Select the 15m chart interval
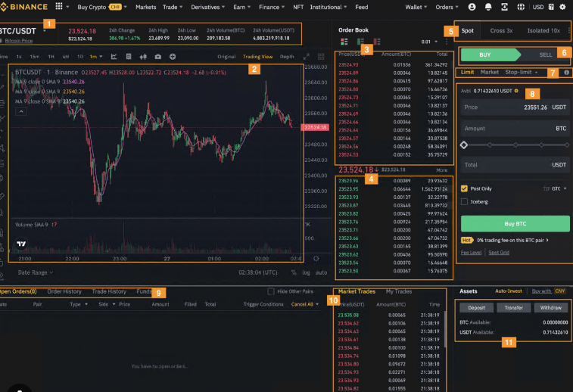 tap(35, 57)
